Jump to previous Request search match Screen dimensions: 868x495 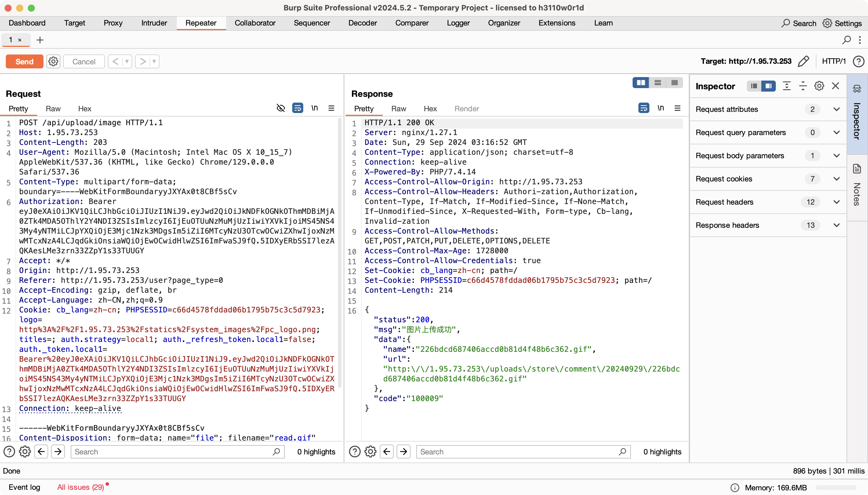[x=41, y=452]
